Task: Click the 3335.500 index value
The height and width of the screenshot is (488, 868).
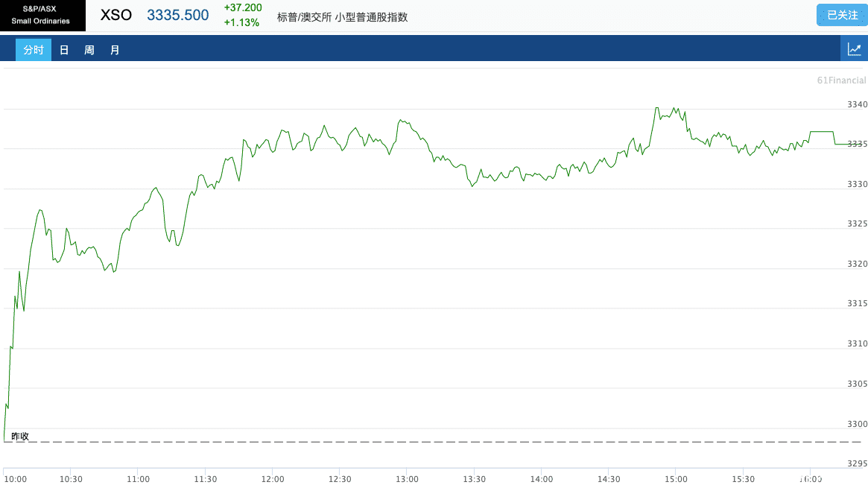Action: click(x=177, y=15)
